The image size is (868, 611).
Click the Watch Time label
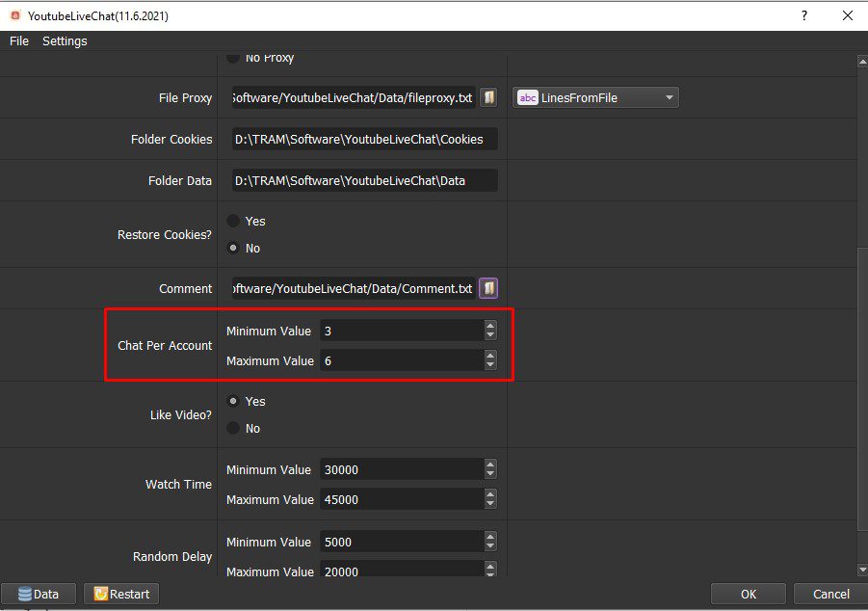178,484
